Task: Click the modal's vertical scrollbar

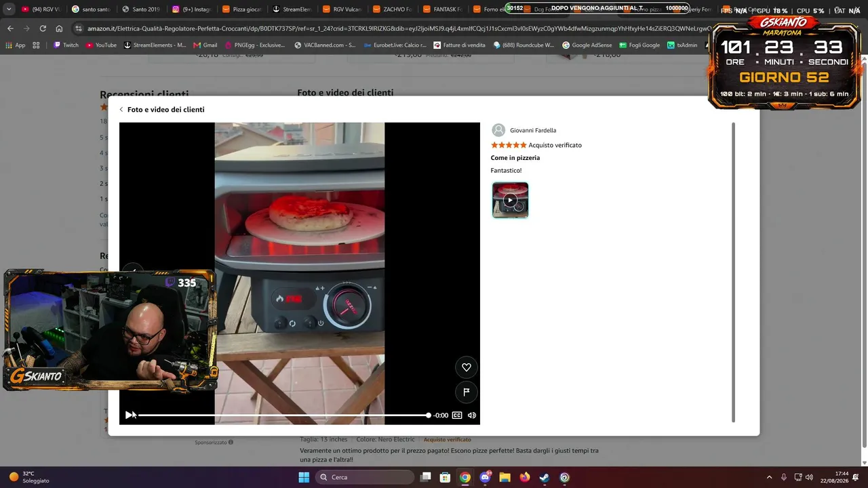Action: pyautogui.click(x=733, y=271)
